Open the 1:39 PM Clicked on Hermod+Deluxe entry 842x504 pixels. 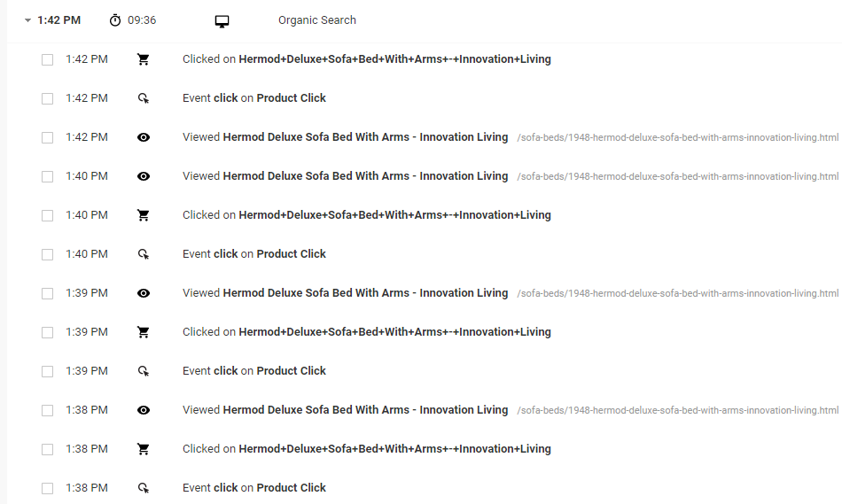click(367, 331)
